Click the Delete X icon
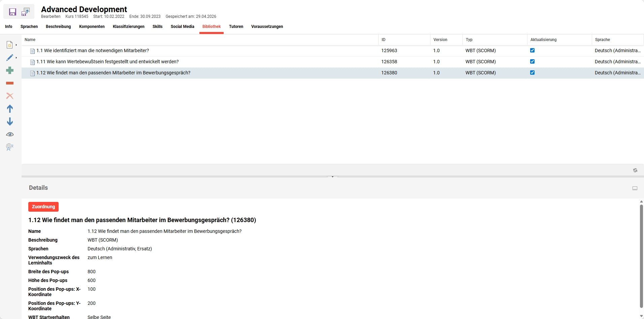This screenshot has height=319, width=644. tap(10, 96)
